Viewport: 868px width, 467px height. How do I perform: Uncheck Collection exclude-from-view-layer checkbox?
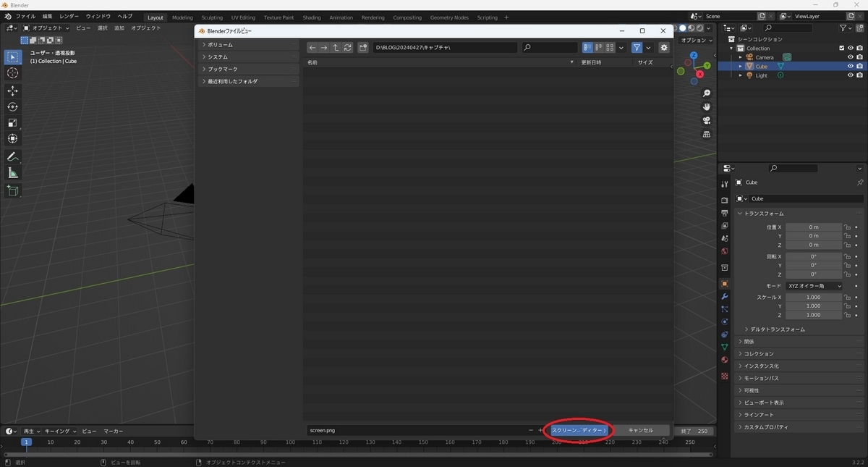(841, 48)
